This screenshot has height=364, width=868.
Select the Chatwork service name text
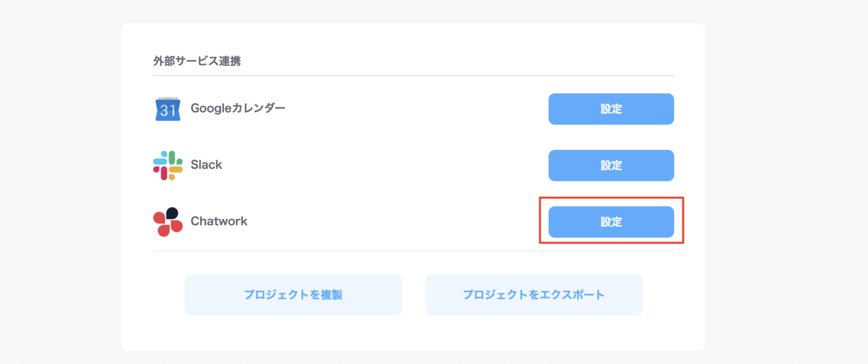point(219,221)
